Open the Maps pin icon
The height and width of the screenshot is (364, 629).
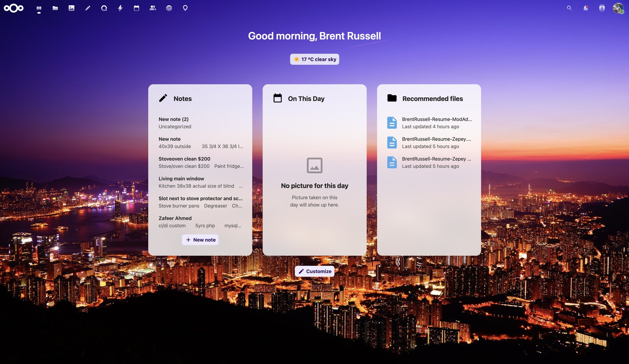tap(185, 8)
